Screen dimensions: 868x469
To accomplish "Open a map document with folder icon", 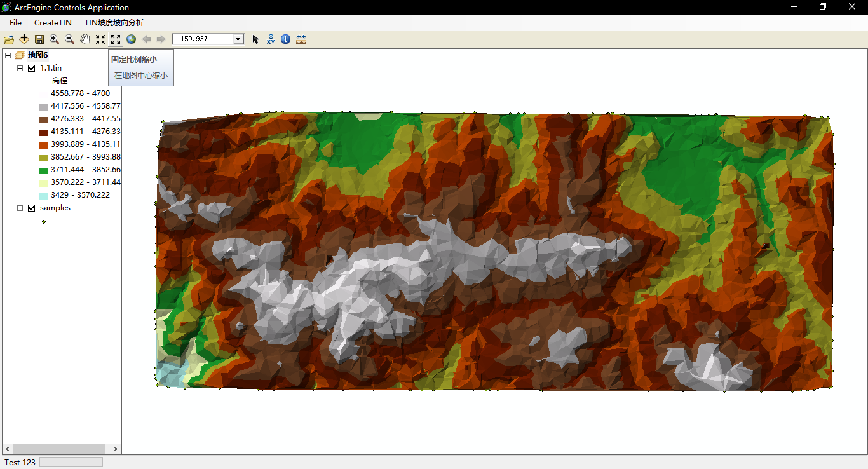I will (x=9, y=39).
